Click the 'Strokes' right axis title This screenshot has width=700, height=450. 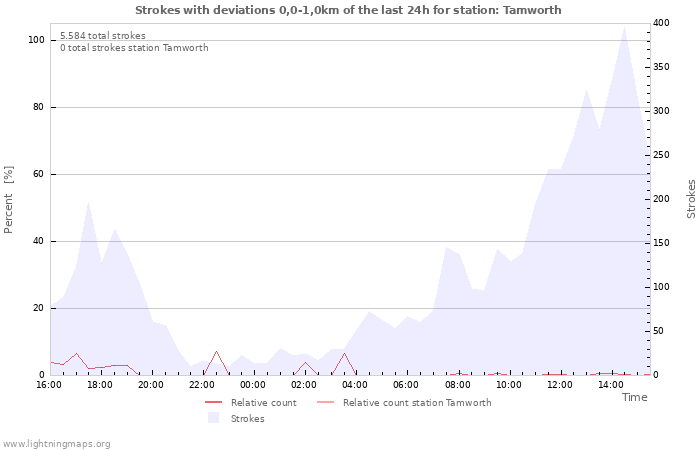pos(691,199)
